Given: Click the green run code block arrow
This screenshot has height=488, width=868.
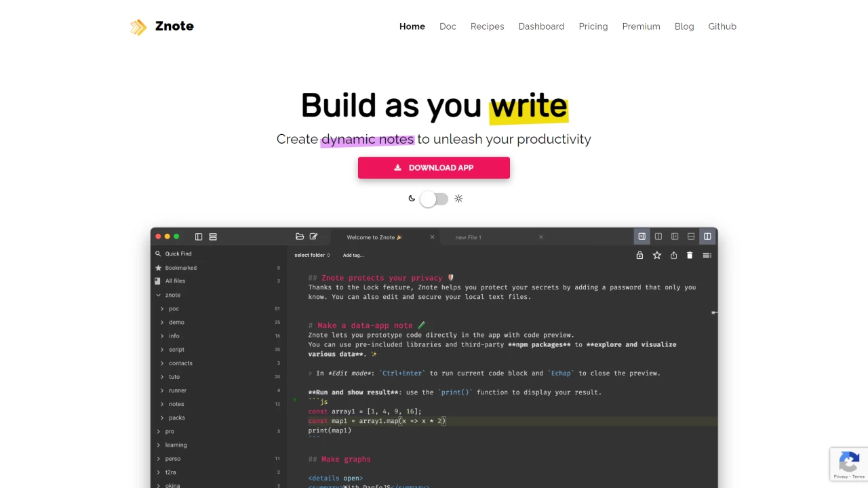Looking at the screenshot, I should point(294,400).
